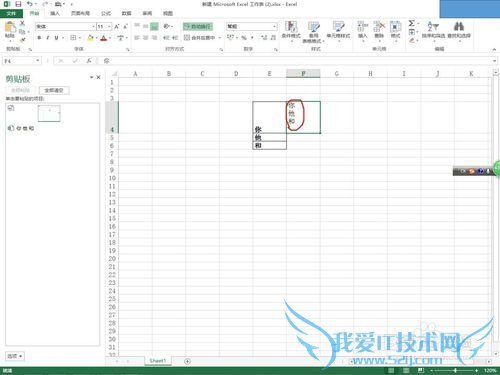This screenshot has width=500, height=375.
Task: Toggle middle vertical alignment
Action: (x=146, y=26)
